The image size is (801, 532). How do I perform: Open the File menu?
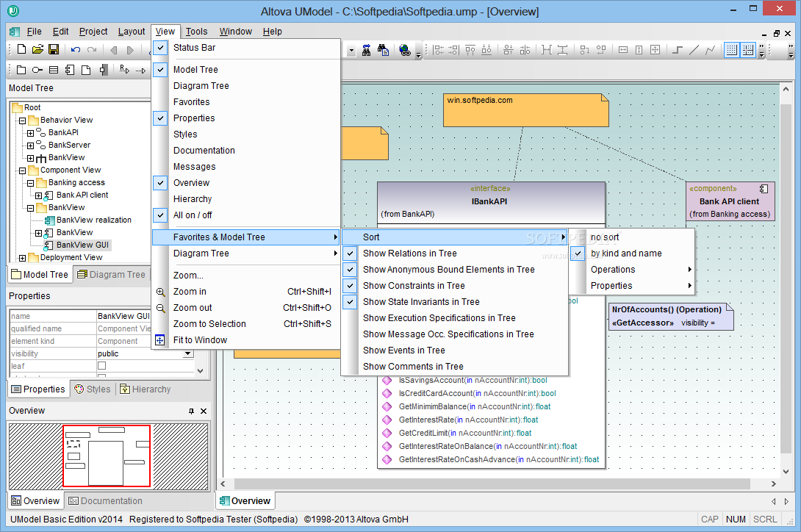pyautogui.click(x=35, y=32)
